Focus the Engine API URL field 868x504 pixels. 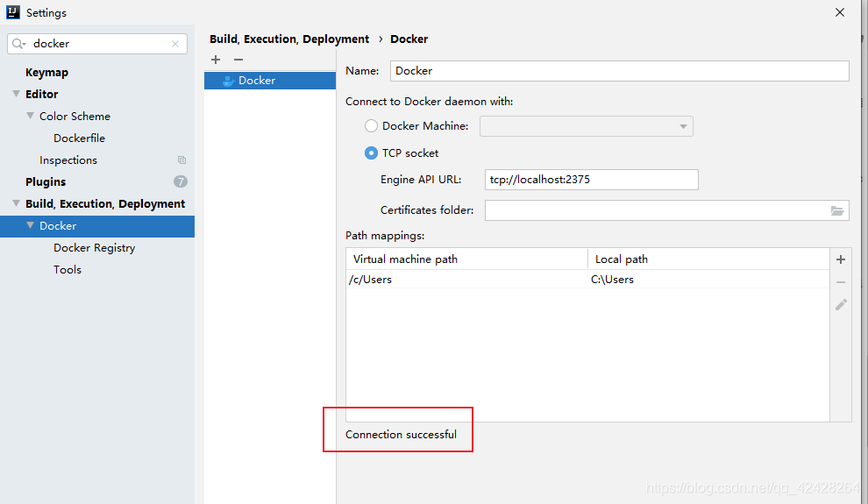591,180
